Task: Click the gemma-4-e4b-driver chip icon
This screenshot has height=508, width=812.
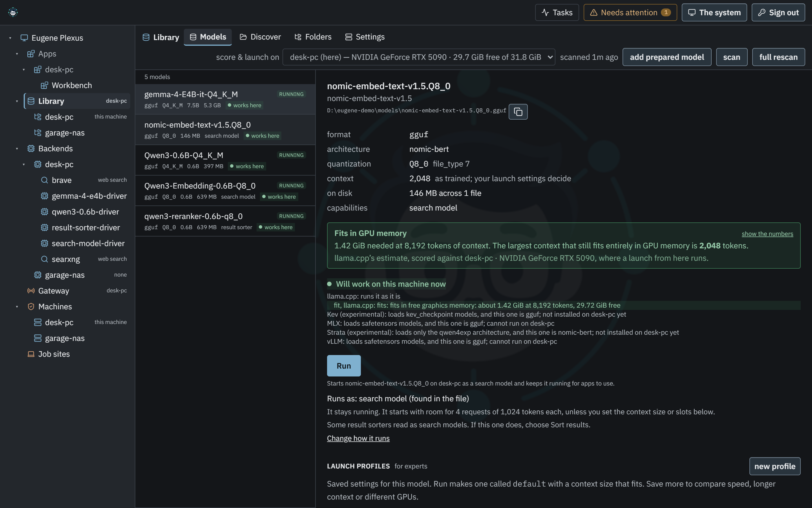Action: [44, 196]
